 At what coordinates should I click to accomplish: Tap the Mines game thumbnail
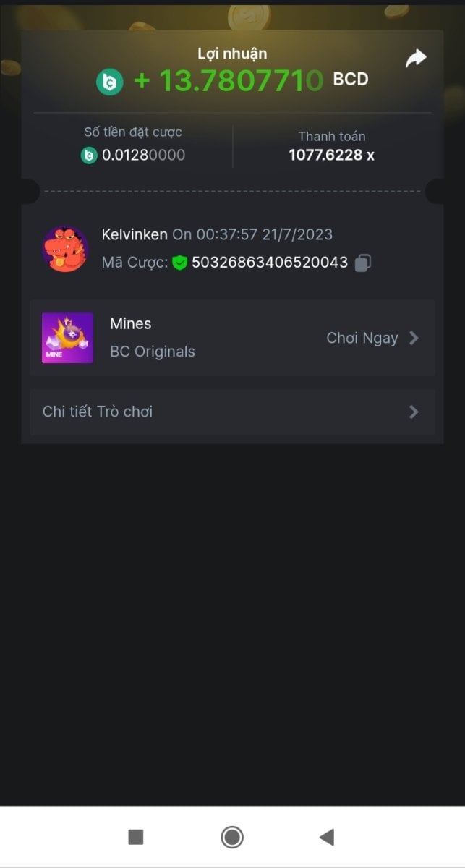pos(67,338)
